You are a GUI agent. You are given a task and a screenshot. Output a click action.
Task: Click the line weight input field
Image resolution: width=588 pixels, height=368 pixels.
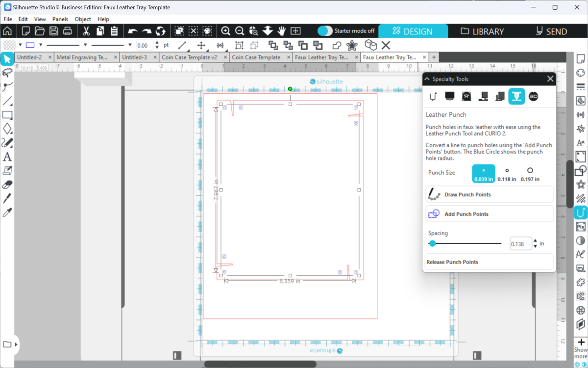tap(145, 45)
